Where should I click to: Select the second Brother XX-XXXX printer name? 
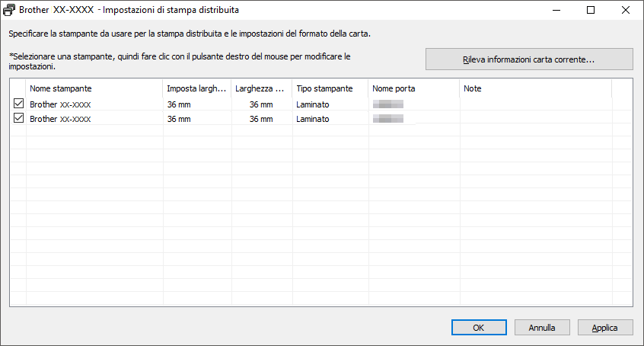pos(61,119)
